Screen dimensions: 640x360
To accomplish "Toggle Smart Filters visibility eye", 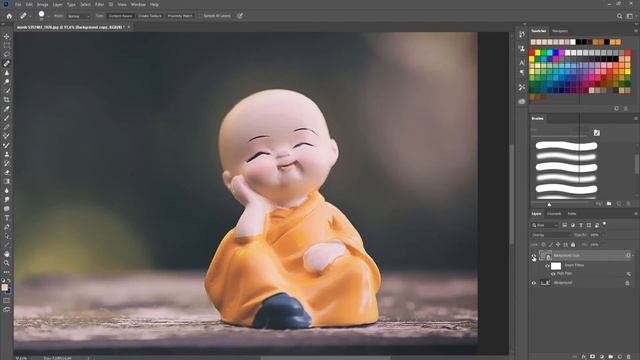I will (x=547, y=266).
